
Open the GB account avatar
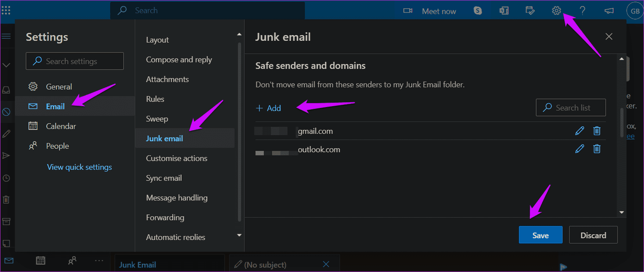point(634,11)
